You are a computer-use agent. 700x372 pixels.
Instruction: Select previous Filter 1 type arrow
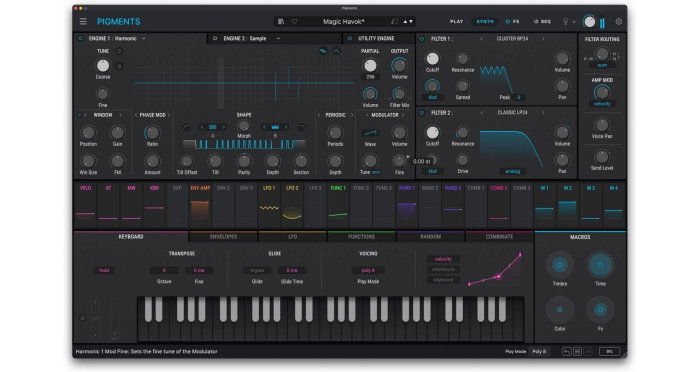[482, 39]
